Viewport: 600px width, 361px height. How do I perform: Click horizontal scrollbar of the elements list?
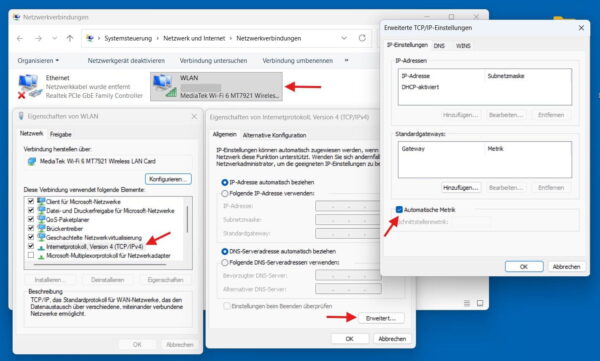100,264
